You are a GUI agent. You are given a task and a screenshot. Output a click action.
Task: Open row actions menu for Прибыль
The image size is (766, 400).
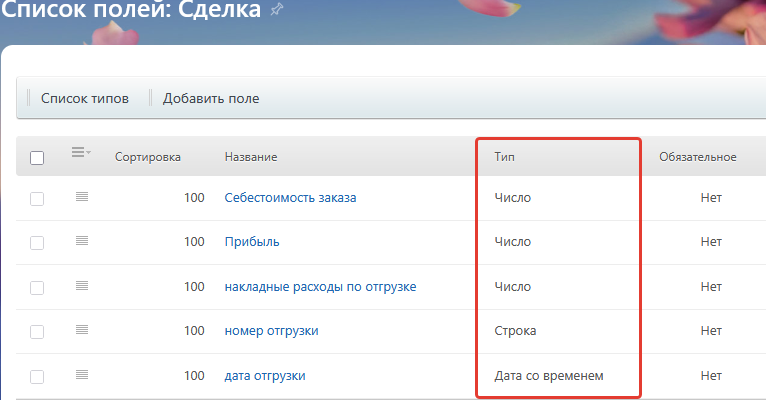pyautogui.click(x=81, y=242)
